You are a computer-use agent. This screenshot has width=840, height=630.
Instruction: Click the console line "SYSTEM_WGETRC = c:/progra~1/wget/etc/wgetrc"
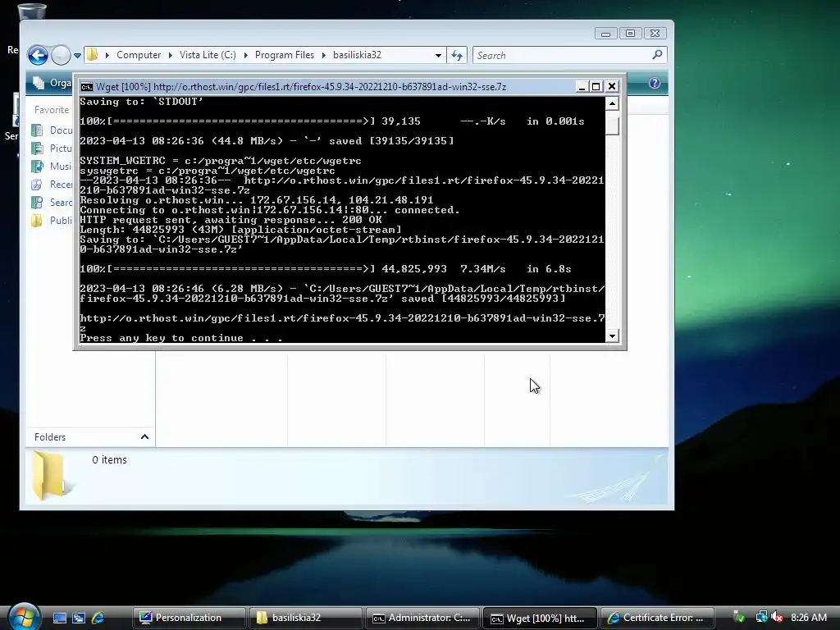tap(221, 161)
